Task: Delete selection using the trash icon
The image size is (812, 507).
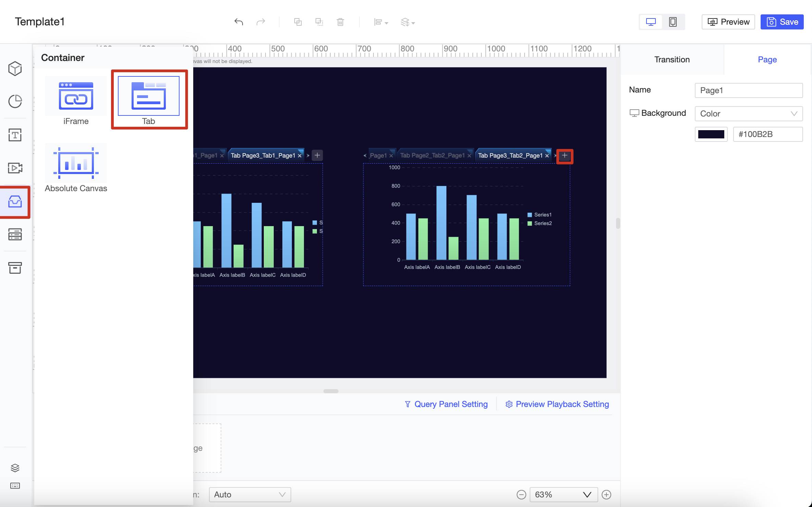Action: (x=340, y=22)
